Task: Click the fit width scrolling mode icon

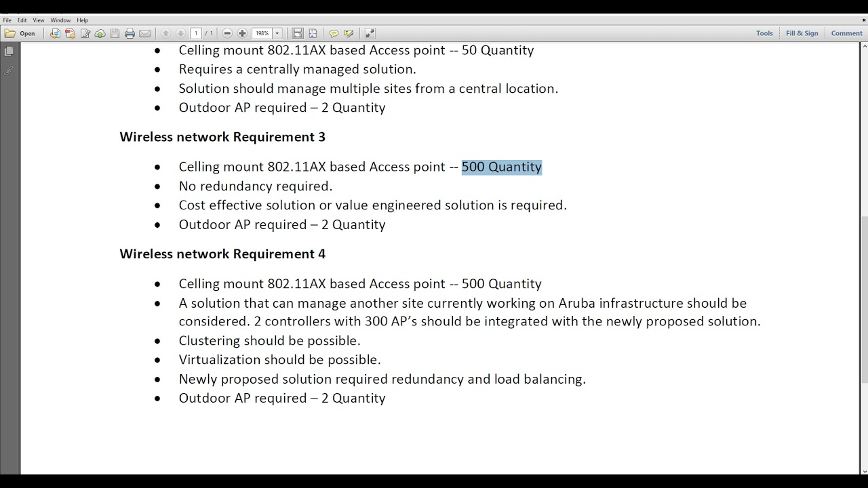Action: [x=297, y=33]
